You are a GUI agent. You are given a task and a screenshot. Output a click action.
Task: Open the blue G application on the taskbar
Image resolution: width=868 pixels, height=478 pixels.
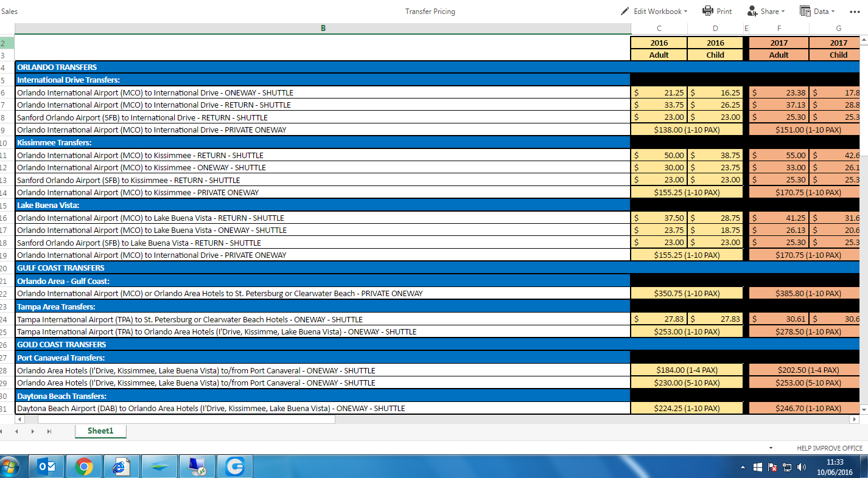point(235,466)
